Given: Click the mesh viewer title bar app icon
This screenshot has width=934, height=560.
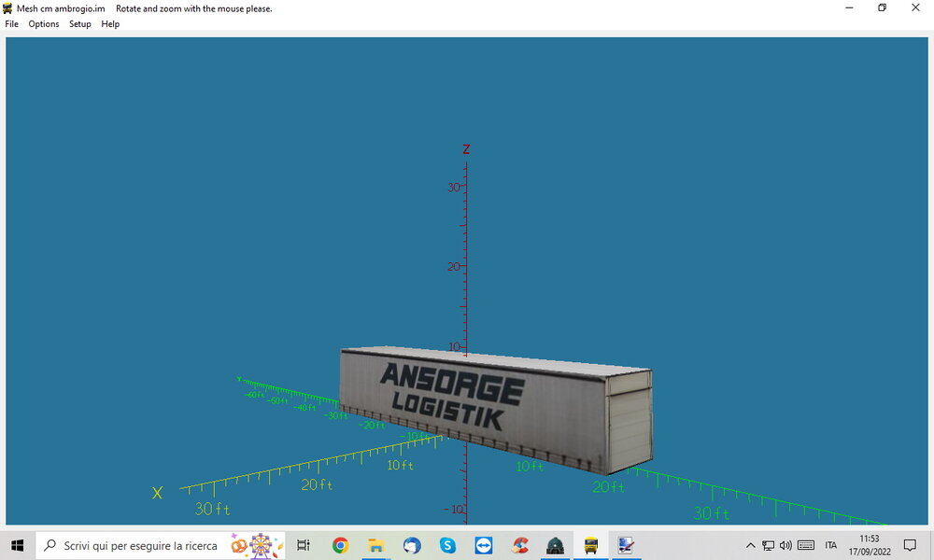Looking at the screenshot, I should (7, 8).
